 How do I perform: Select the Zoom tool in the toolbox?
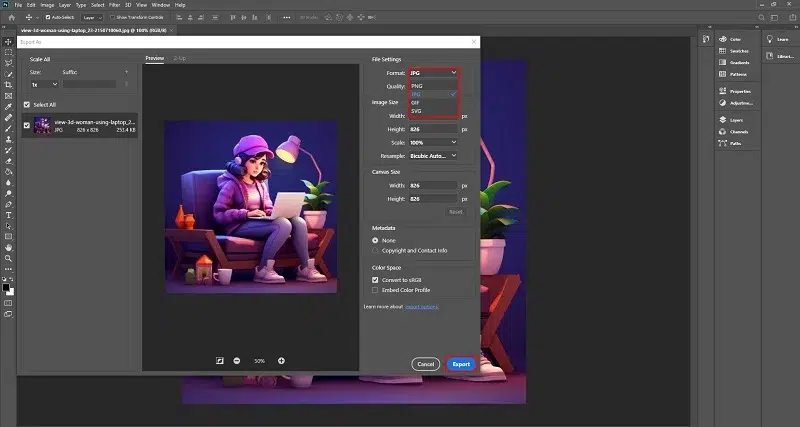[8, 258]
